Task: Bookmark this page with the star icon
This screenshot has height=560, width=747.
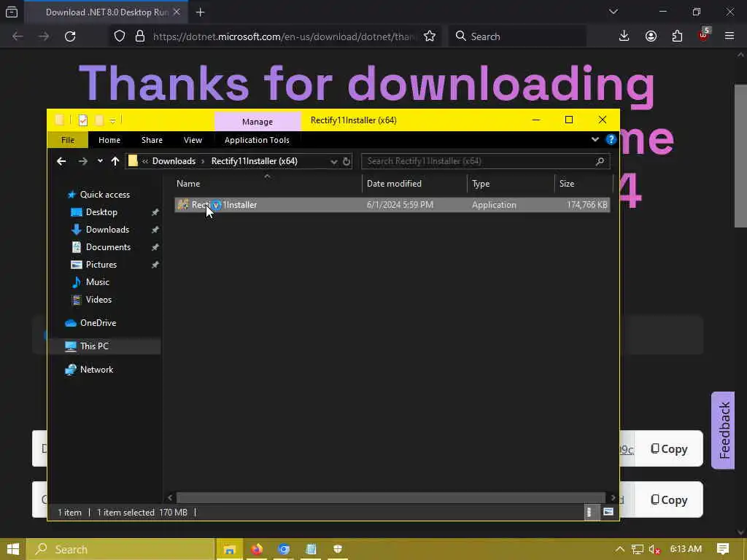Action: [429, 36]
